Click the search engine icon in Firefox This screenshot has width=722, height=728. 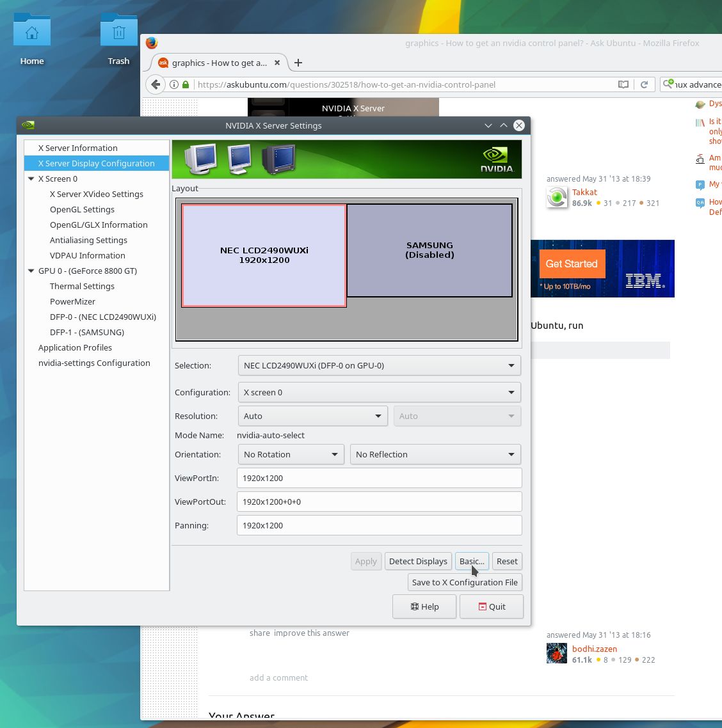[x=668, y=84]
